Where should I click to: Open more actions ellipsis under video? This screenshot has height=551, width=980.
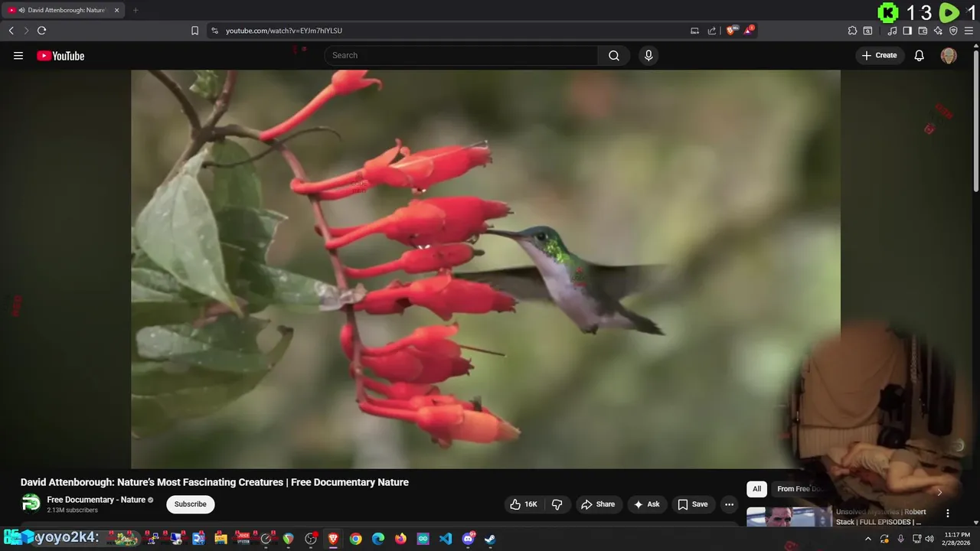point(729,504)
